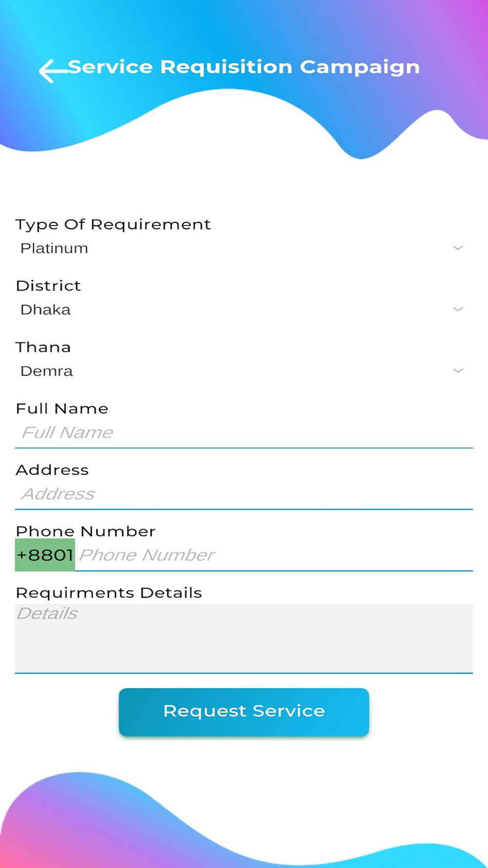
Task: Click the Service Requisition Campaign title
Action: [244, 67]
